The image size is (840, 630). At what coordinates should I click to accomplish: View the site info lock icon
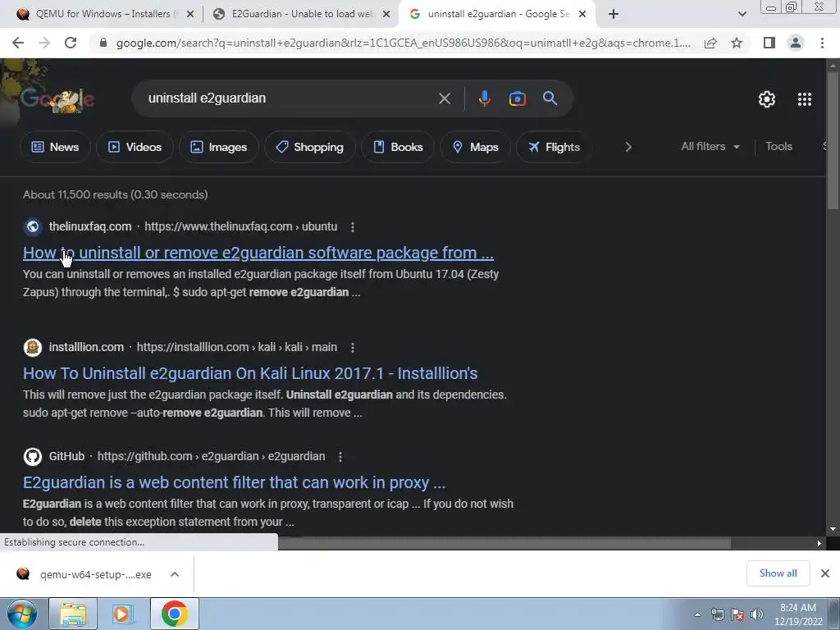[x=103, y=43]
